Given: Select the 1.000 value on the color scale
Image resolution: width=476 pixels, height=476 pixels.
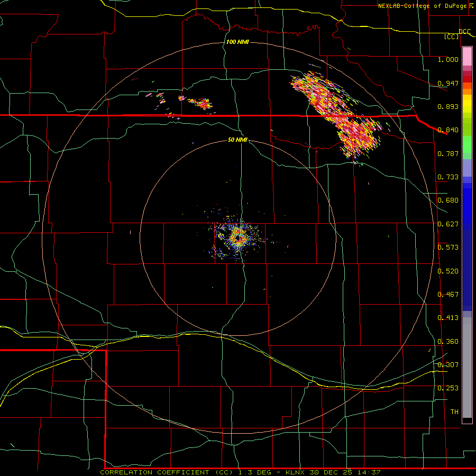Looking at the screenshot, I should [x=448, y=59].
